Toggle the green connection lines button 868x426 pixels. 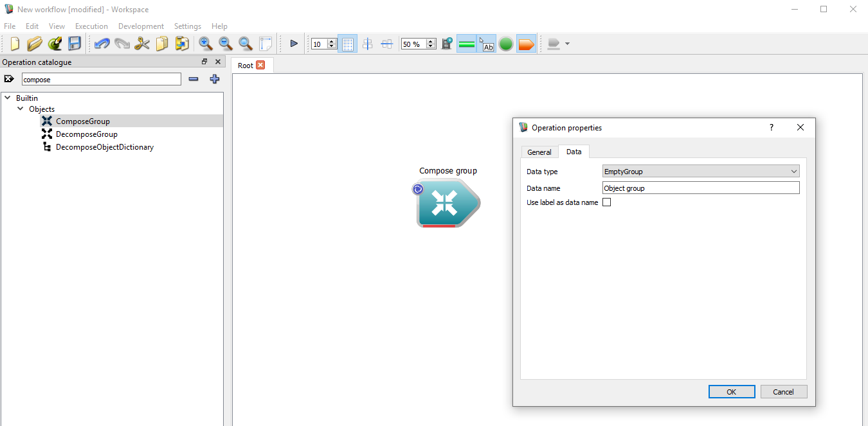pos(467,44)
